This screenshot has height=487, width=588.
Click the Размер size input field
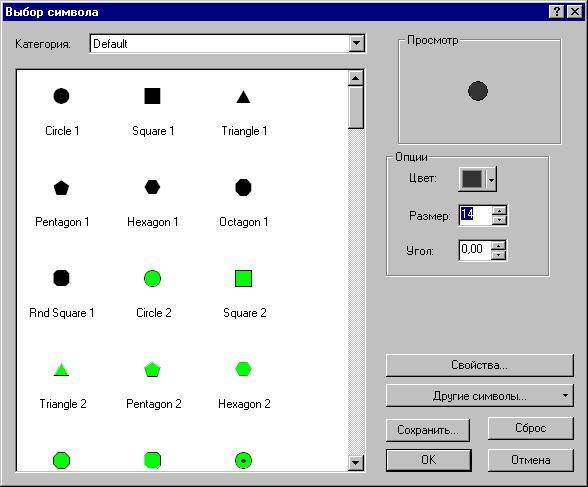pos(476,215)
